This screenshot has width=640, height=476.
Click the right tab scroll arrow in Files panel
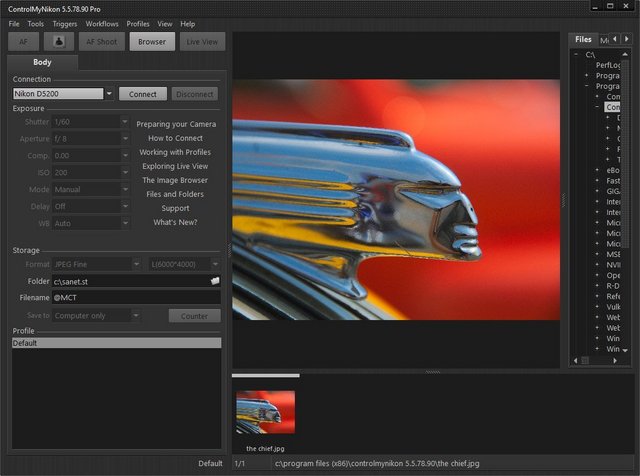click(x=626, y=39)
